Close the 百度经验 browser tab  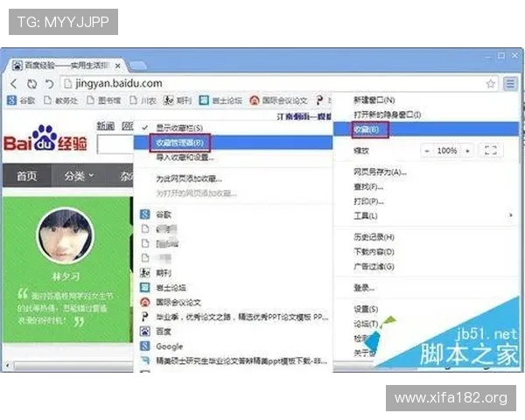[117, 66]
